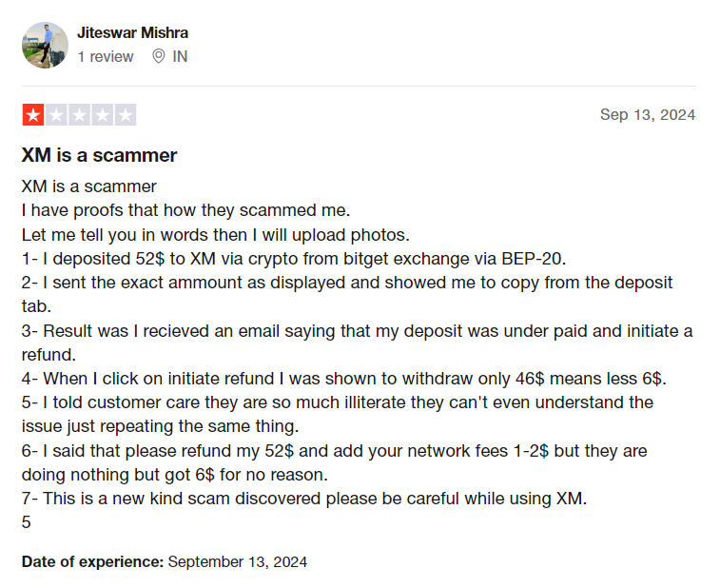Click the 'IN' country code label
Screen dimensions: 720x588
[180, 56]
